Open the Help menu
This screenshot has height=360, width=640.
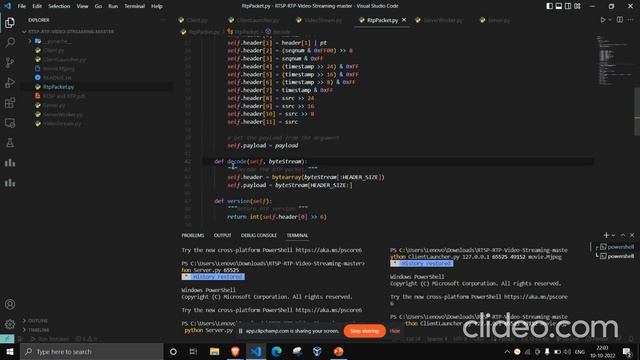(157, 6)
